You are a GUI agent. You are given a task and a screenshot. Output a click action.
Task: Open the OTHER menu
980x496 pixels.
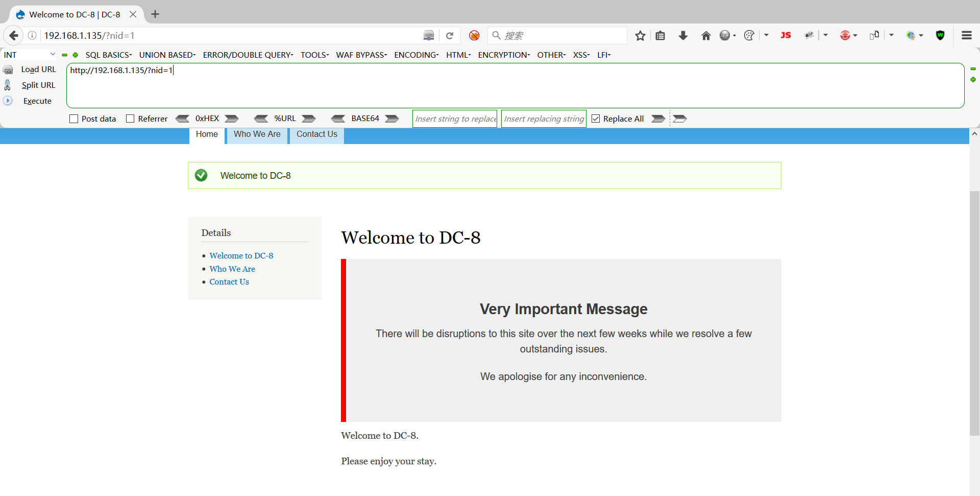pos(551,55)
